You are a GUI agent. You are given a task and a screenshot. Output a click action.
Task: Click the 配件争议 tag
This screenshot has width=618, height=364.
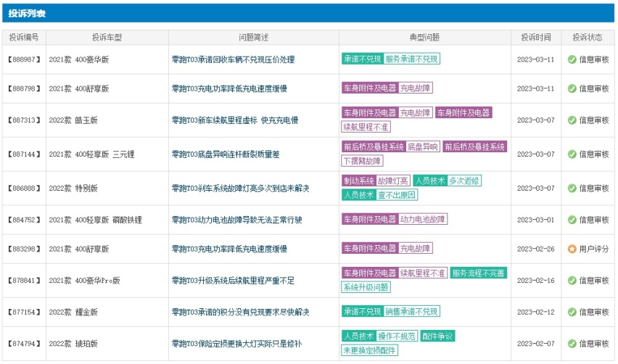(x=437, y=336)
